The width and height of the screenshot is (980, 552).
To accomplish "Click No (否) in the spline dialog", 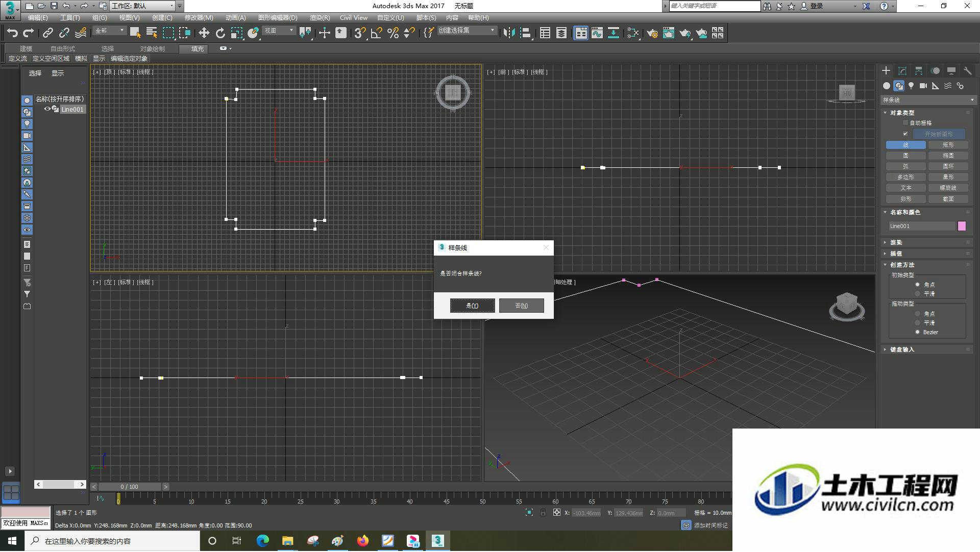I will click(521, 306).
